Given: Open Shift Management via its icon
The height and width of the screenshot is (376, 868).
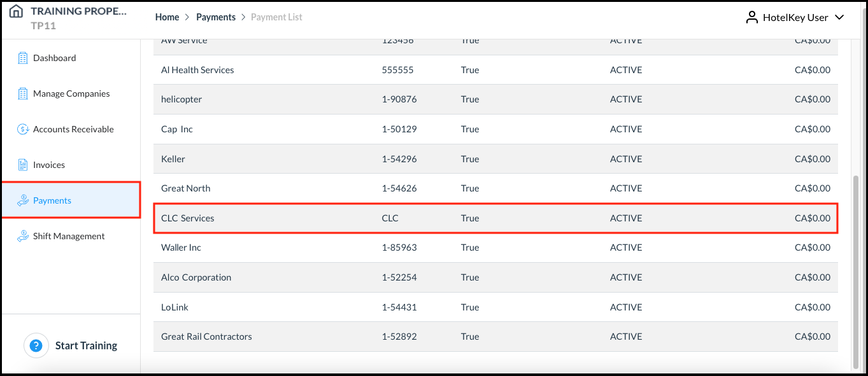Looking at the screenshot, I should [21, 235].
